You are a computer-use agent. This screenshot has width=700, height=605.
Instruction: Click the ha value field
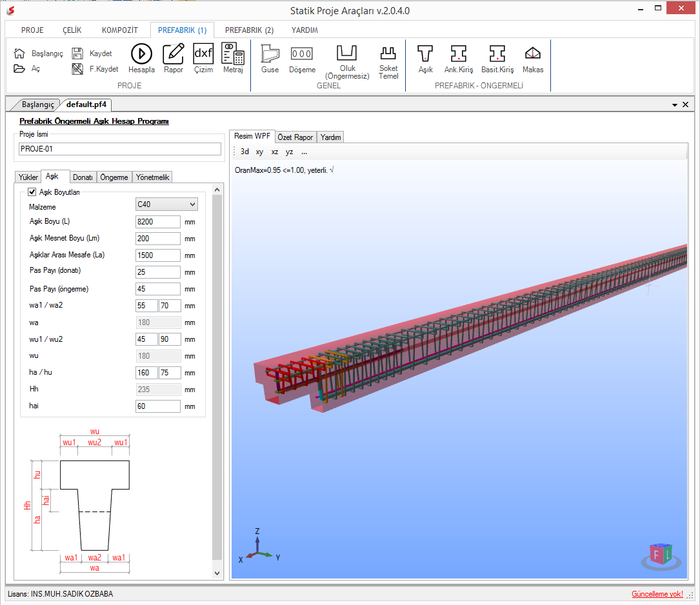(x=147, y=373)
